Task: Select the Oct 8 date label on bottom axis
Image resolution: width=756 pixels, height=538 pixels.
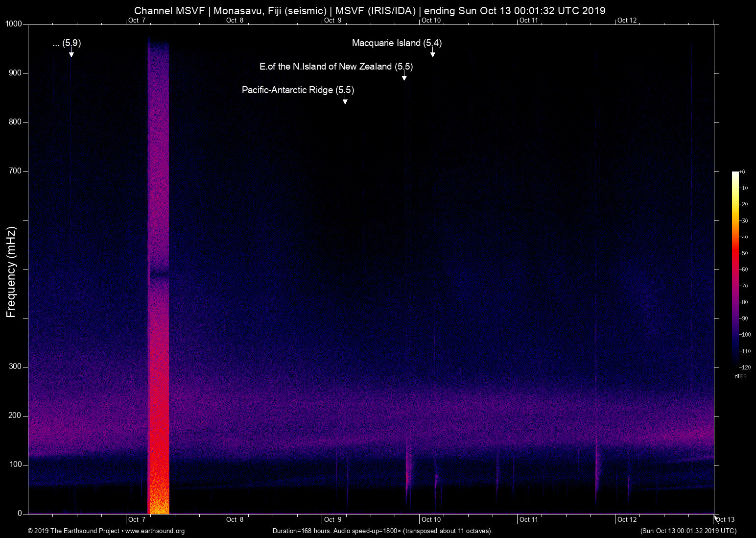Action: pos(235,519)
